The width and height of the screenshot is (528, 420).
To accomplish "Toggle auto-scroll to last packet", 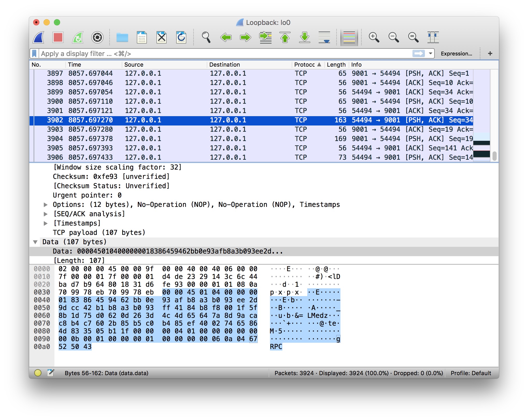I will point(324,37).
